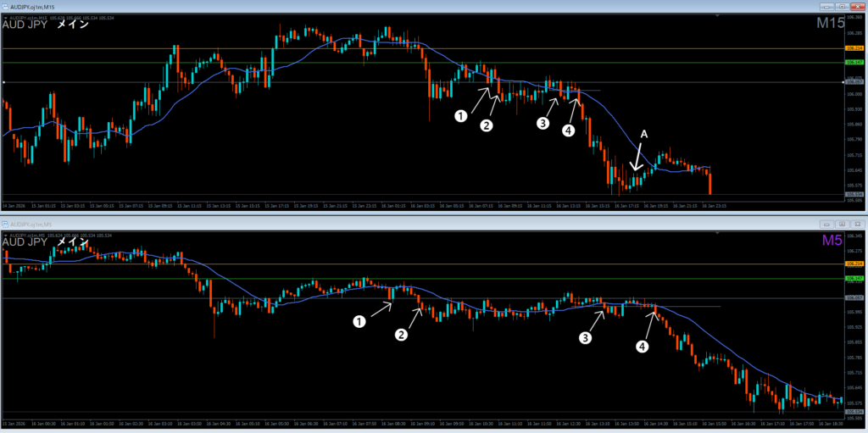The image size is (868, 433).
Task: Click the gray 106.057 price tag in M5 chart
Action: coord(854,298)
